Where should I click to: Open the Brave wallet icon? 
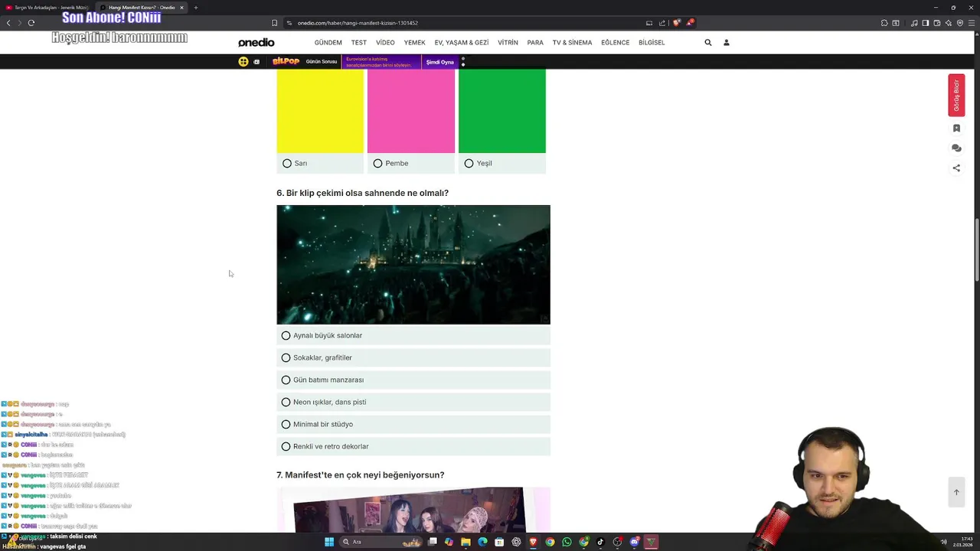937,23
